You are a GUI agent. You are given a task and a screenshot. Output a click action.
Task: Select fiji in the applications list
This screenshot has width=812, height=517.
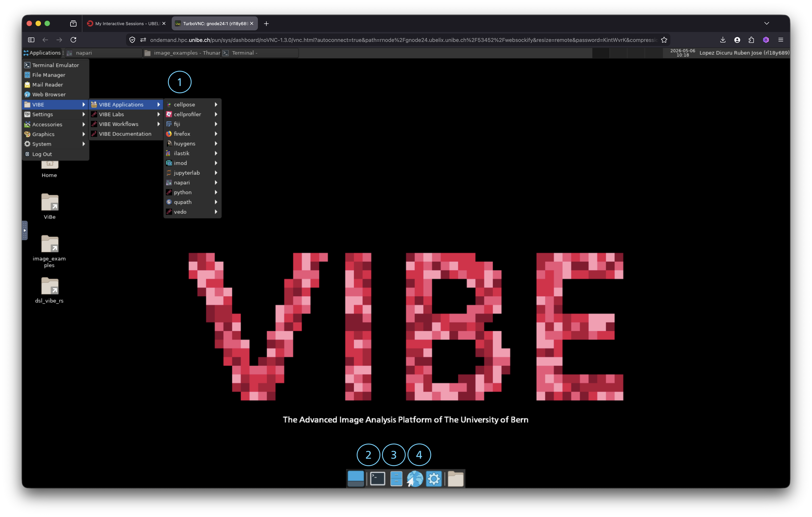192,124
